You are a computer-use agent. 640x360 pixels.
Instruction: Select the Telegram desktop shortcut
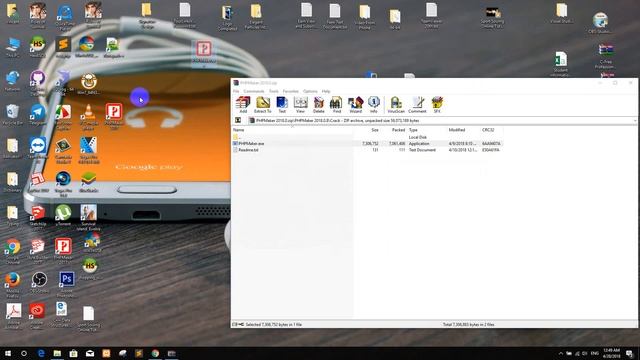pos(38,114)
